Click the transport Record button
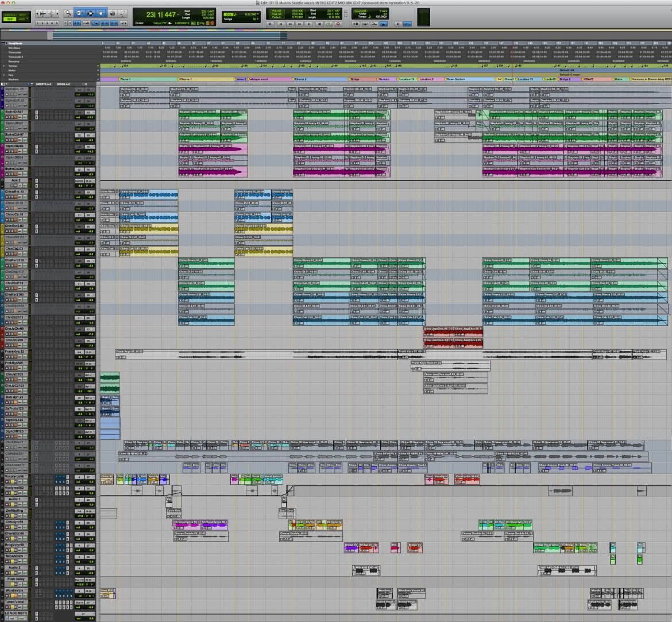Image resolution: width=672 pixels, height=622 pixels. click(338, 24)
